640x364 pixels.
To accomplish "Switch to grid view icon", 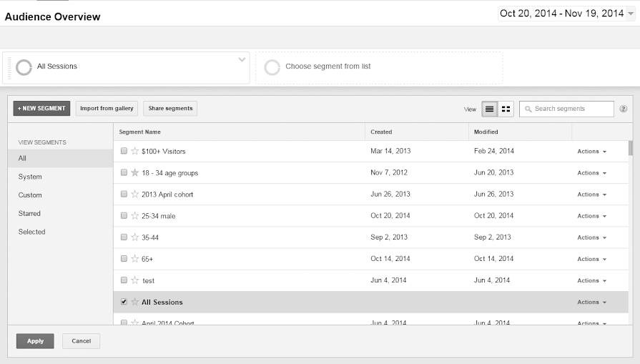I will click(x=506, y=109).
